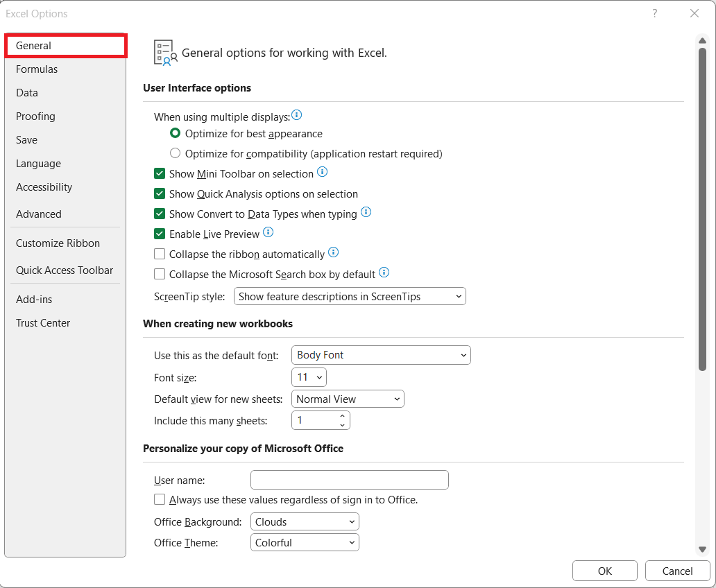Click info icon next to Mini Toolbar option

(323, 172)
